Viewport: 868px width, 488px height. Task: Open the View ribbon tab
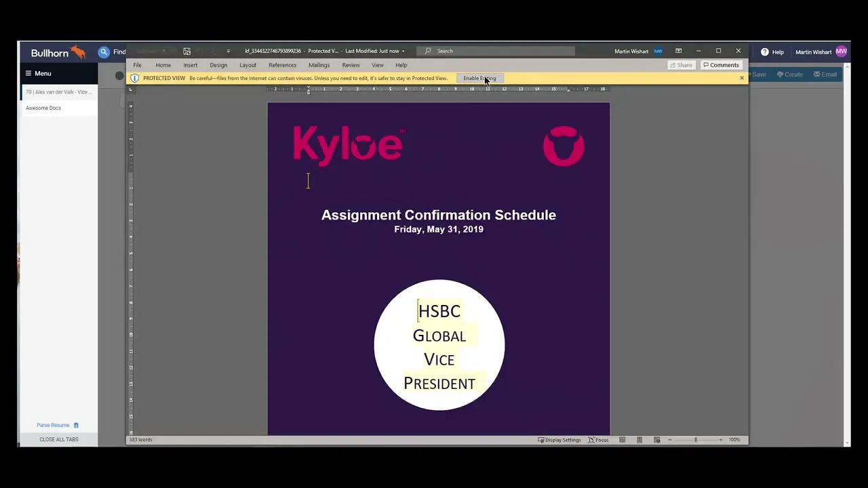[377, 65]
